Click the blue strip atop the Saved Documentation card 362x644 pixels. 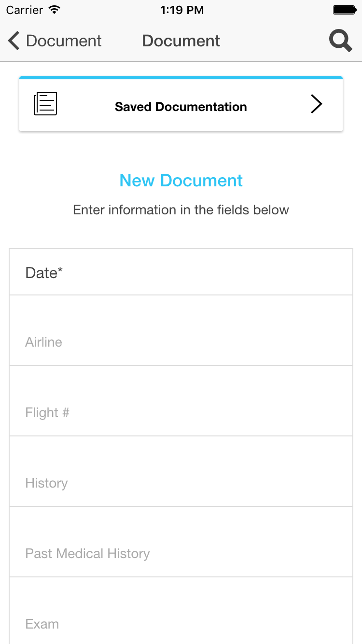(x=181, y=78)
